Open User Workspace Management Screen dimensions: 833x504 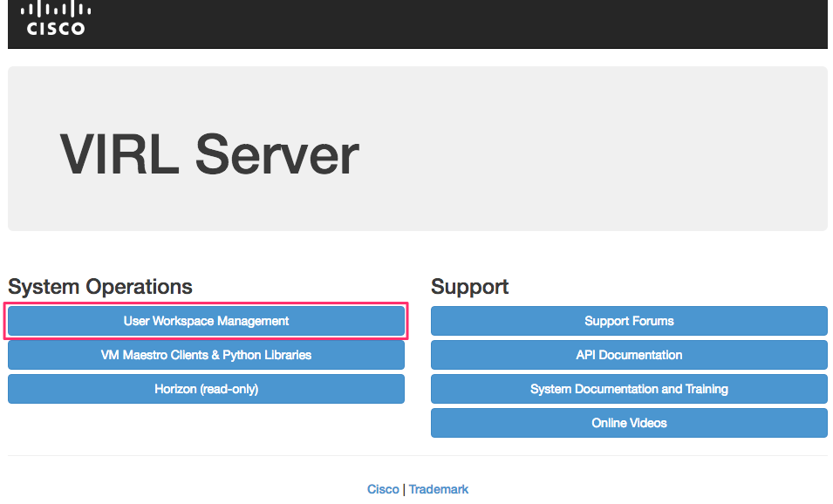click(x=206, y=321)
